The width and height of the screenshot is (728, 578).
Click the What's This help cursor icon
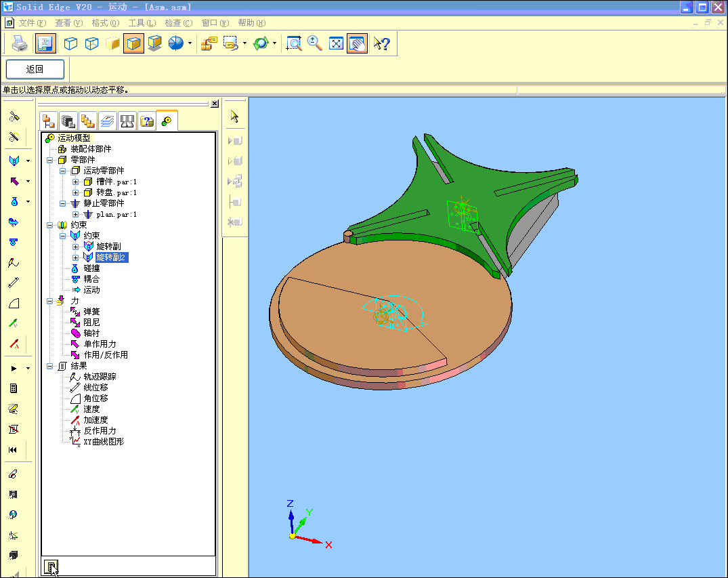click(382, 43)
